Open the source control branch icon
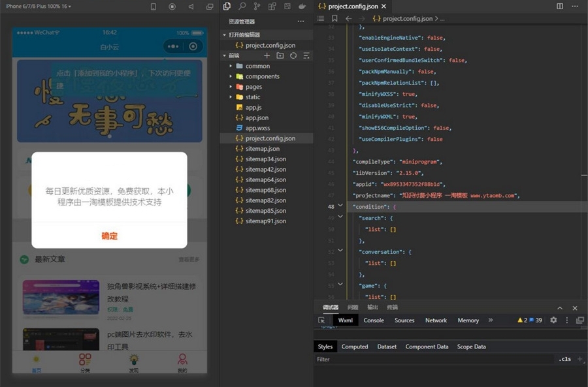This screenshot has height=387, width=588. click(257, 6)
